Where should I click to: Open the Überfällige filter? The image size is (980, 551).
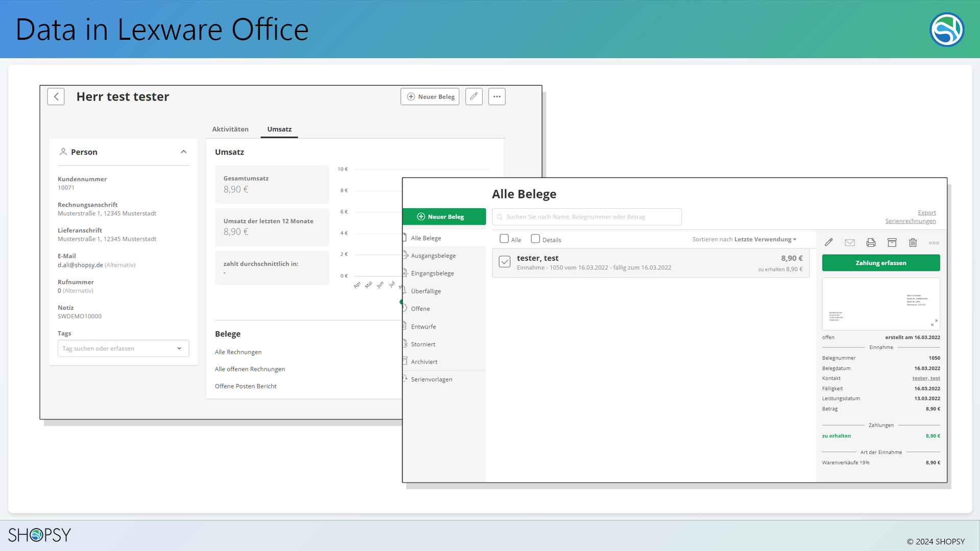click(x=426, y=291)
